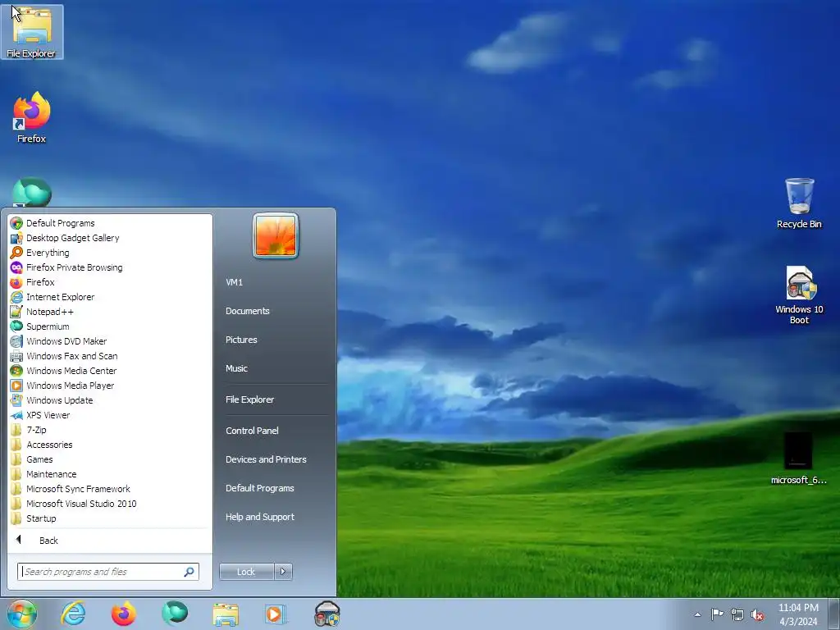Launch Notepad++ from the Start menu
This screenshot has height=630, width=840.
click(x=110, y=311)
